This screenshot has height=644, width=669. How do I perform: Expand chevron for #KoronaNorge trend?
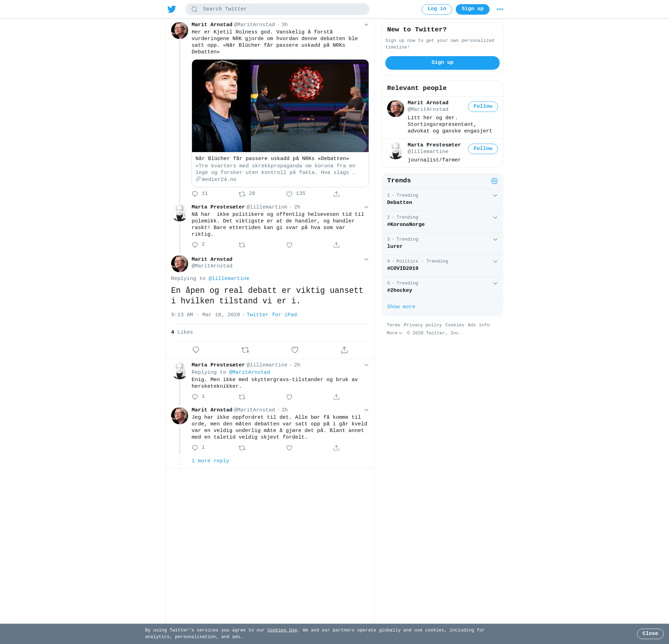click(x=495, y=218)
